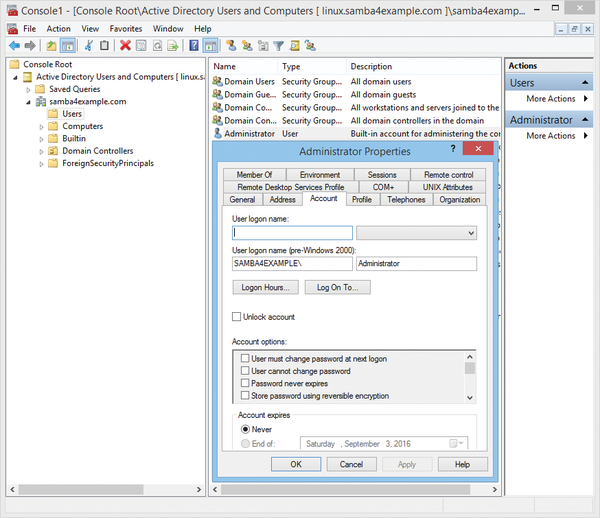Select the Users folder in the tree

click(x=65, y=114)
